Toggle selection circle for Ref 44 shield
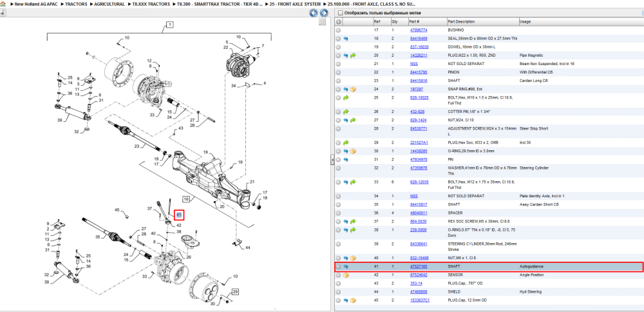This screenshot has height=312, width=644. pyautogui.click(x=339, y=292)
